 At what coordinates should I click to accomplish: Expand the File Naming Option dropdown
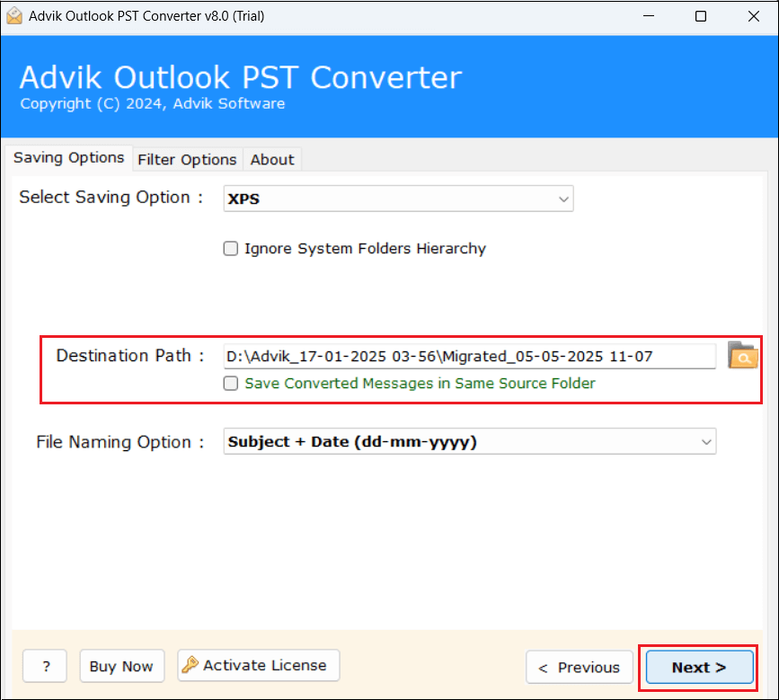pyautogui.click(x=470, y=442)
